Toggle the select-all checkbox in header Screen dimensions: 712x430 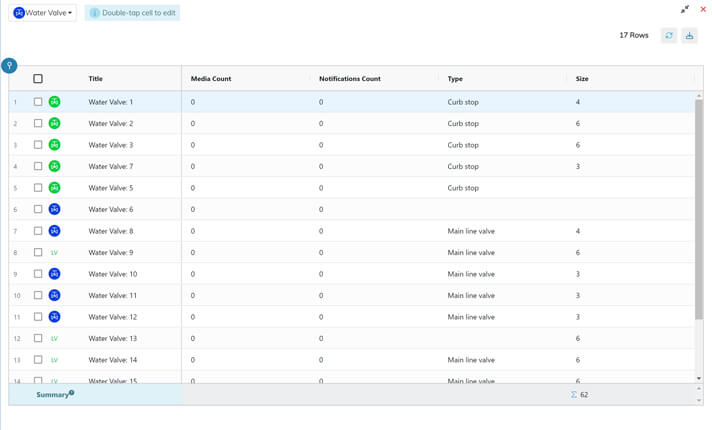38,78
